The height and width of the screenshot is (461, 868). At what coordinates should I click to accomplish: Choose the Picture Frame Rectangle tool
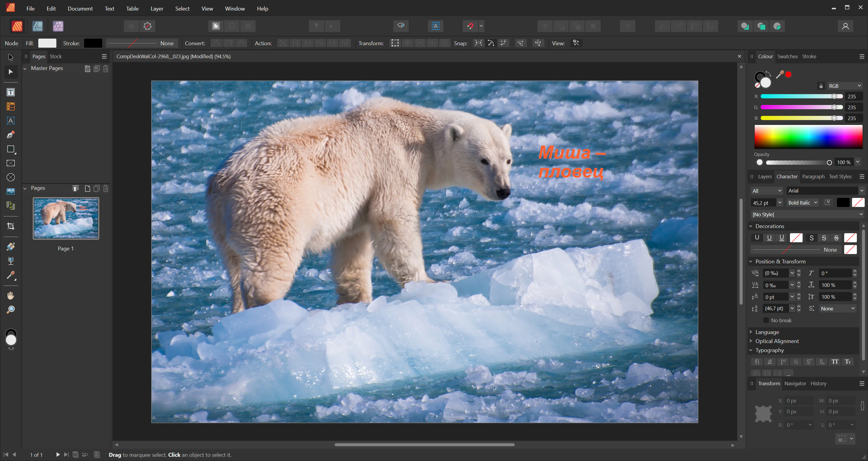11,163
